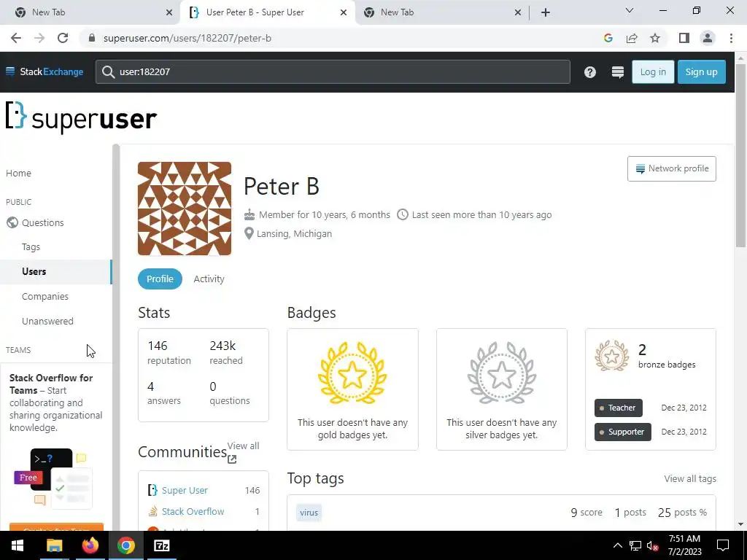This screenshot has width=747, height=560.
Task: Bookmark this page with the star icon
Action: pyautogui.click(x=655, y=38)
